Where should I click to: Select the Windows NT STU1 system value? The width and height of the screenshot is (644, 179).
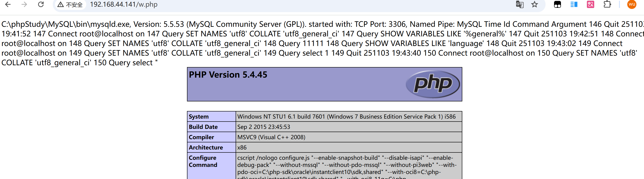pyautogui.click(x=346, y=117)
